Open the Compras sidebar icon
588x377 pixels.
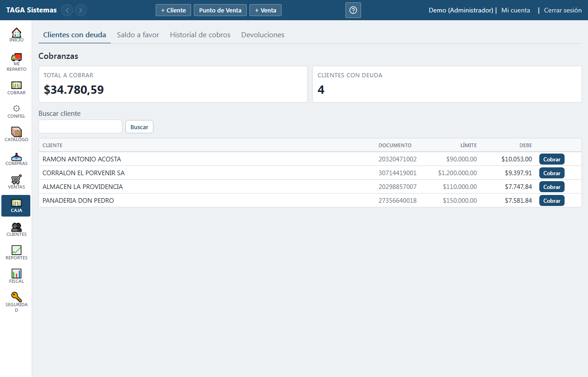16,159
